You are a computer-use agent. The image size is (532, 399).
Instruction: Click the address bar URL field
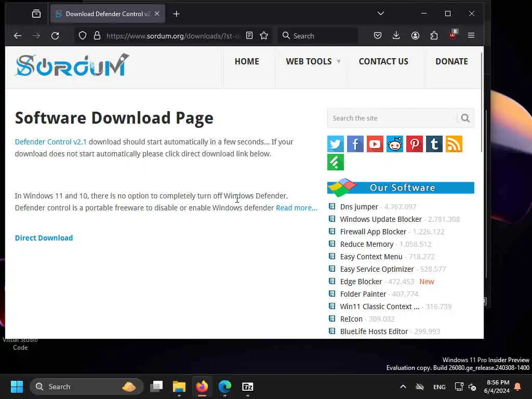pos(173,36)
